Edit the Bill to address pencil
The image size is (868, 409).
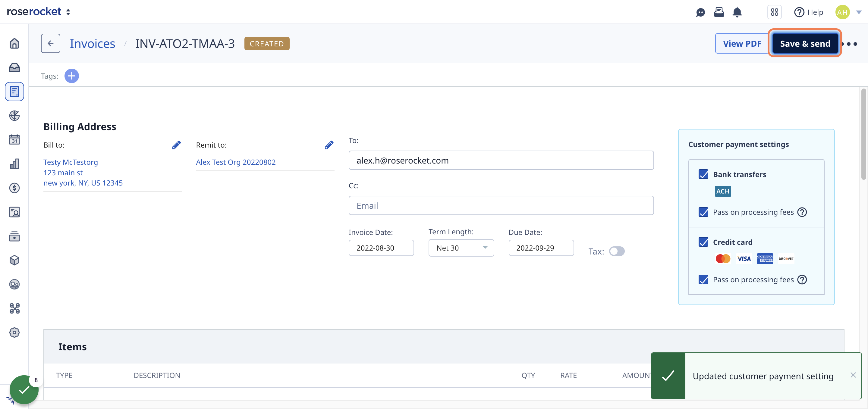(176, 145)
